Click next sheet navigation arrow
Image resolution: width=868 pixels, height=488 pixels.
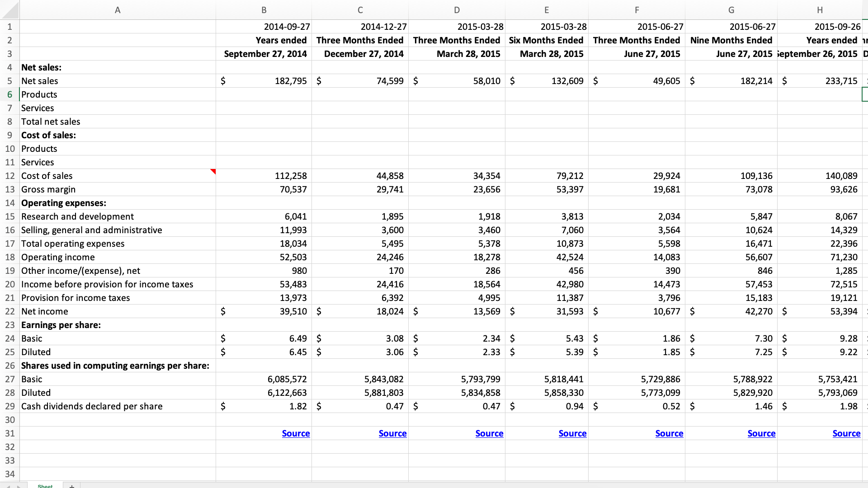point(19,486)
